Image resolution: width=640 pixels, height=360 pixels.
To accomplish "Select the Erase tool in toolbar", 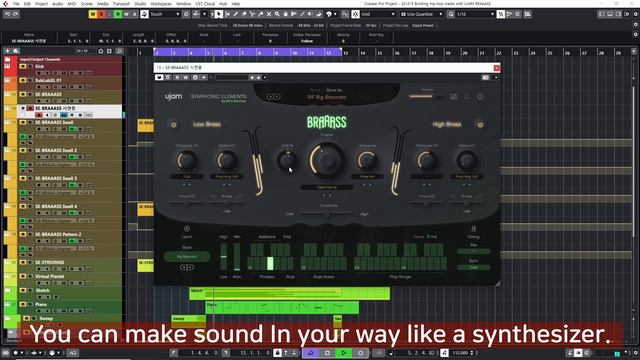I will pyautogui.click(x=244, y=14).
